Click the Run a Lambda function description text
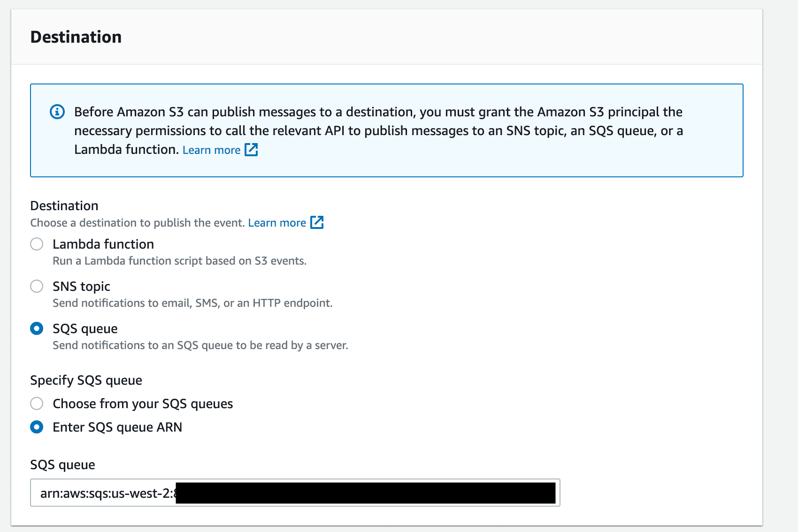Image resolution: width=798 pixels, height=532 pixels. pos(180,260)
